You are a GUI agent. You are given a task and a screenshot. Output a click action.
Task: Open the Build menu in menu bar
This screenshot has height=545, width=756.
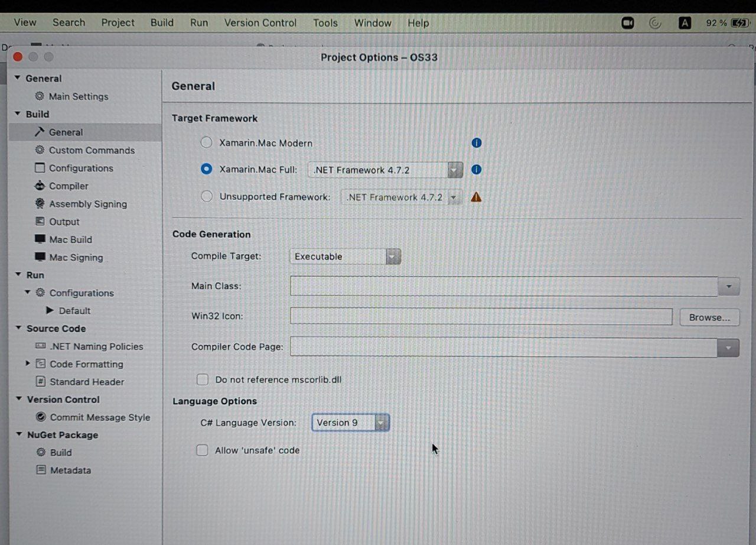click(x=162, y=22)
